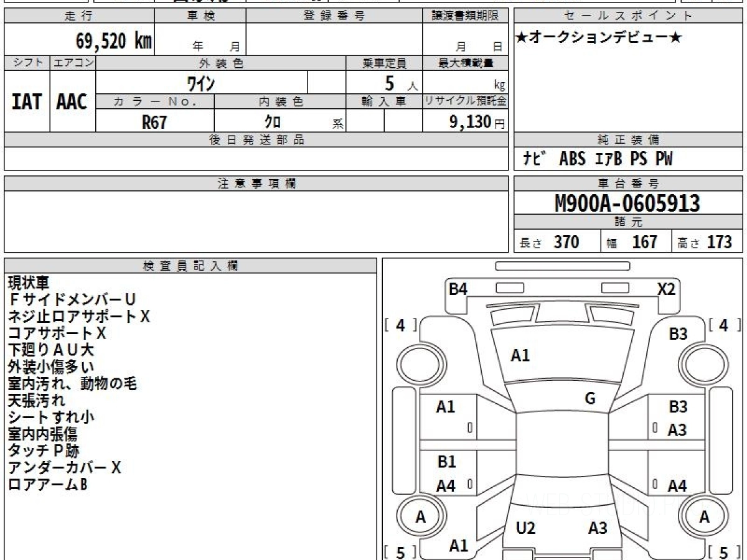Screen dimensions: 747x560
Task: Click the B1 mark on the door
Action: (446, 462)
